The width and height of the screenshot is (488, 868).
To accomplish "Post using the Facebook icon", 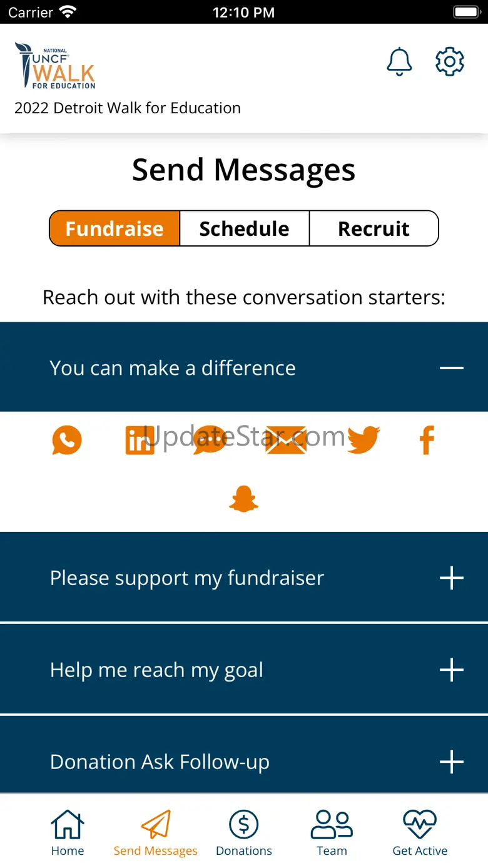I will point(427,440).
